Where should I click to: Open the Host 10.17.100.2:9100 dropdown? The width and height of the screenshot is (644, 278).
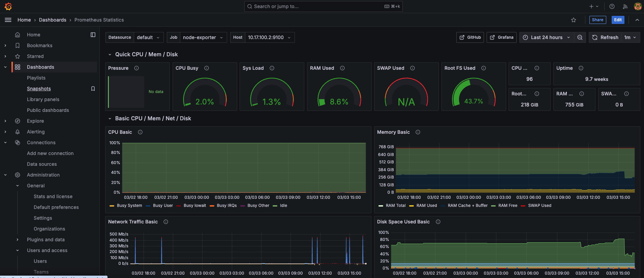point(269,37)
